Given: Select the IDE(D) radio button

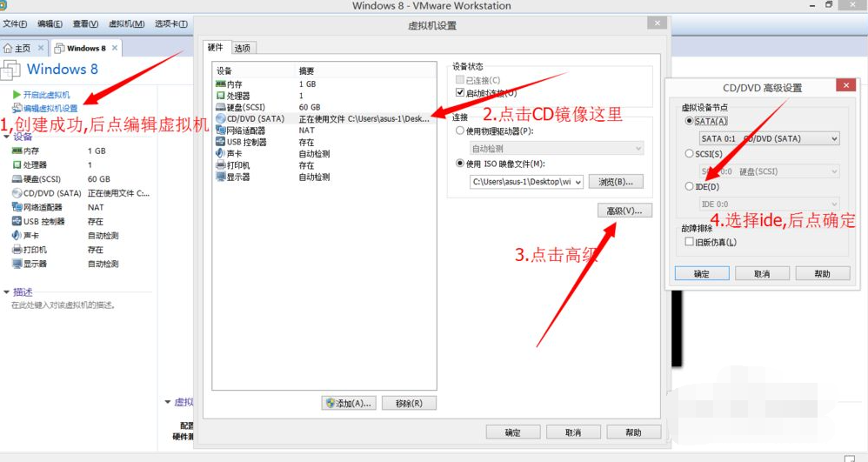Looking at the screenshot, I should coord(689,187).
